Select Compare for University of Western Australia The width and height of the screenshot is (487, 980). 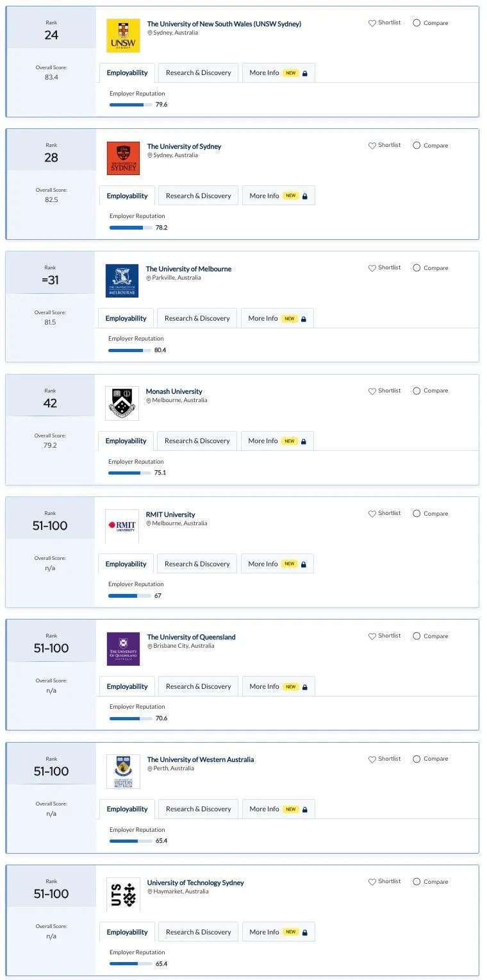[417, 759]
